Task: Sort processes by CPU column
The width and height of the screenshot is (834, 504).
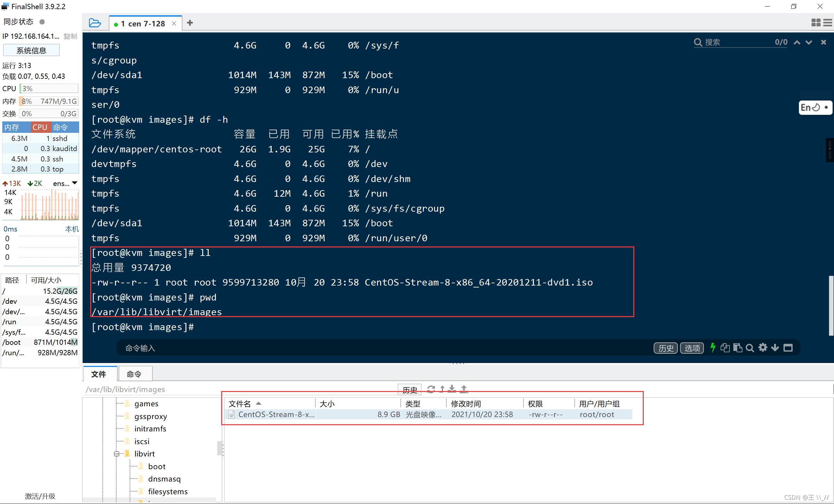Action: [41, 127]
